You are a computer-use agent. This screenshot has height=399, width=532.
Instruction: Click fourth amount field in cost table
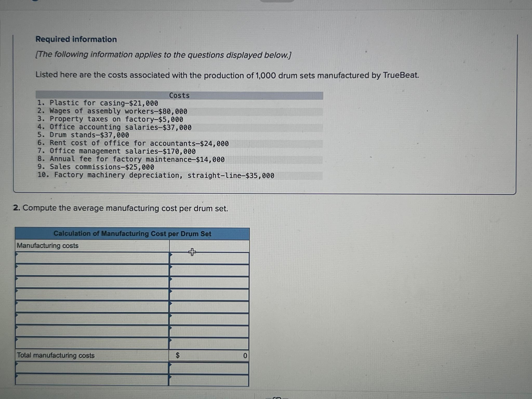209,295
